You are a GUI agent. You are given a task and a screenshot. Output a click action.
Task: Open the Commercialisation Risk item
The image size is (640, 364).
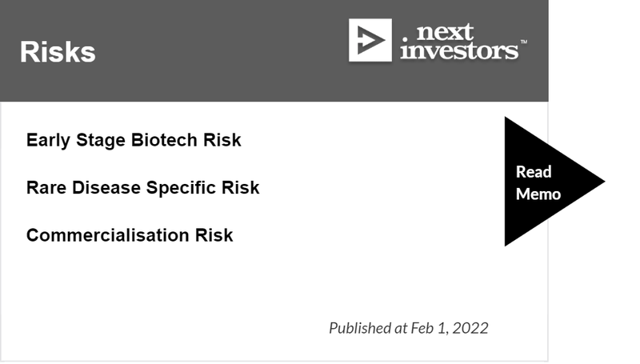point(130,235)
